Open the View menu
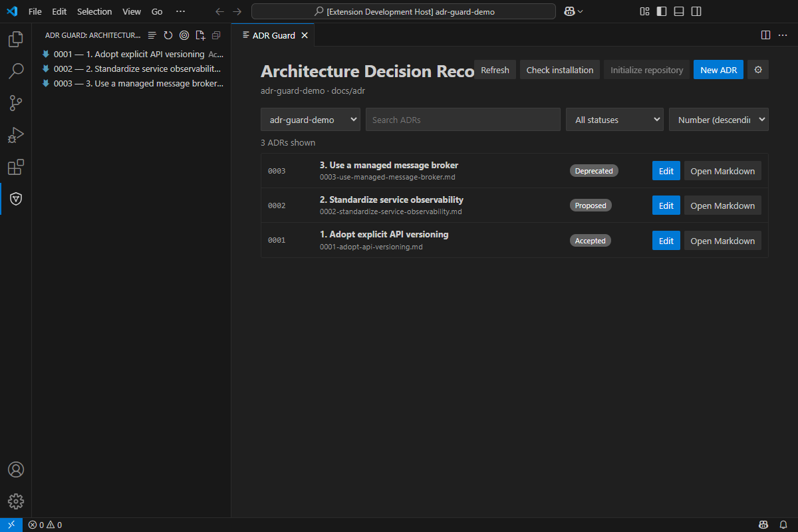 pyautogui.click(x=132, y=11)
